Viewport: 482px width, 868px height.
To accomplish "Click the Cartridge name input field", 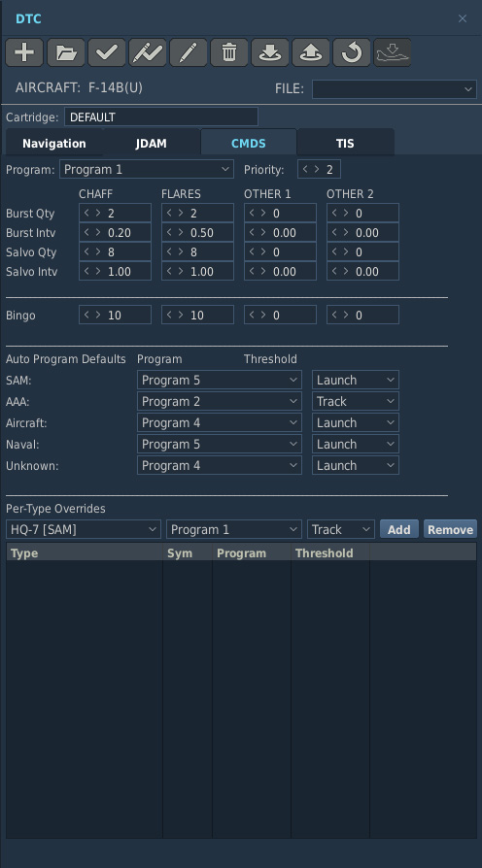I will tap(161, 117).
